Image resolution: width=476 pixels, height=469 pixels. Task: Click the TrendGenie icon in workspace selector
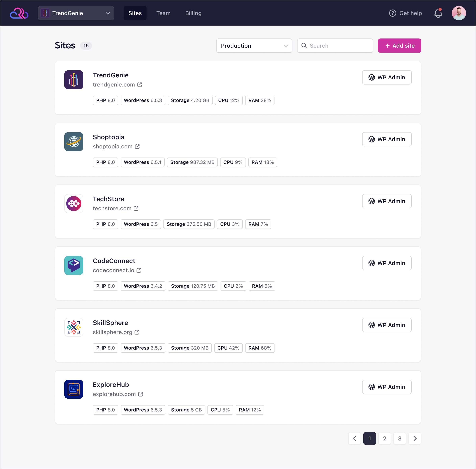[x=45, y=13]
